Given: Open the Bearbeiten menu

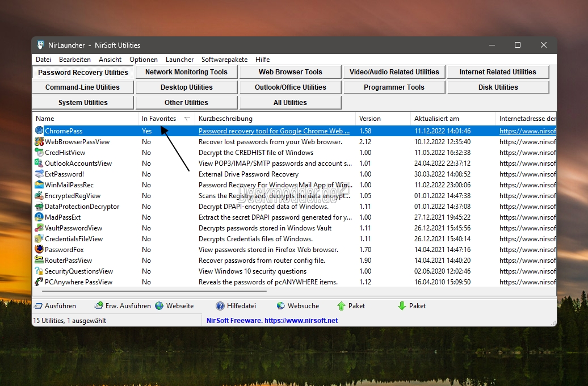Looking at the screenshot, I should (x=74, y=60).
